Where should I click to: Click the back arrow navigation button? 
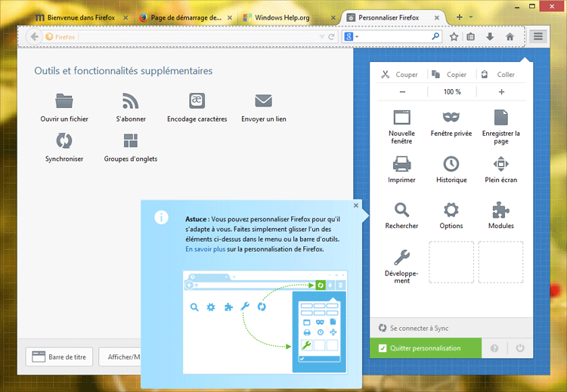point(34,36)
